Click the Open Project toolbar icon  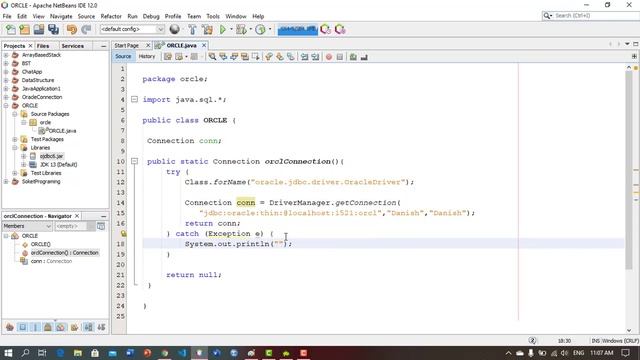pos(39,29)
